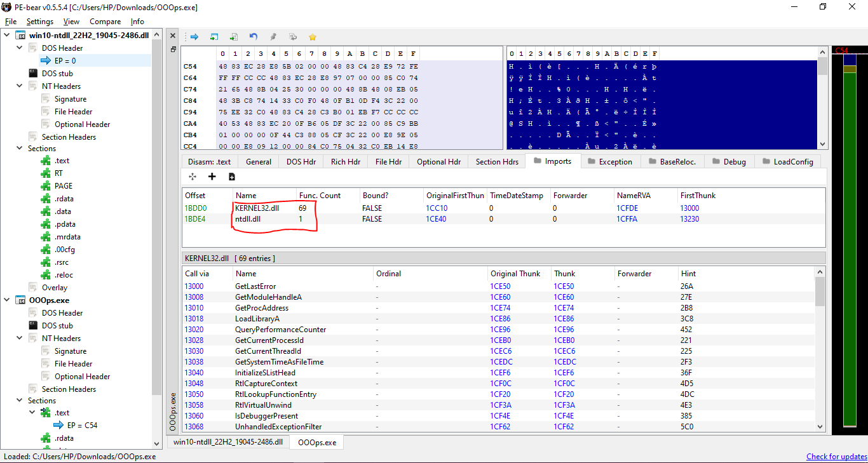This screenshot has width=868, height=463.
Task: Click the plus icon in the Imports toolbar
Action: coord(212,177)
